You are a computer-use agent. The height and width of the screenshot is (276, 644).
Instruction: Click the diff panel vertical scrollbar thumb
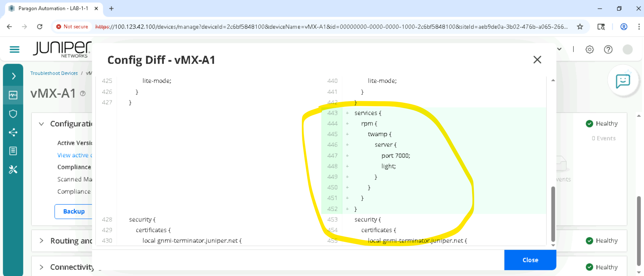point(553,213)
